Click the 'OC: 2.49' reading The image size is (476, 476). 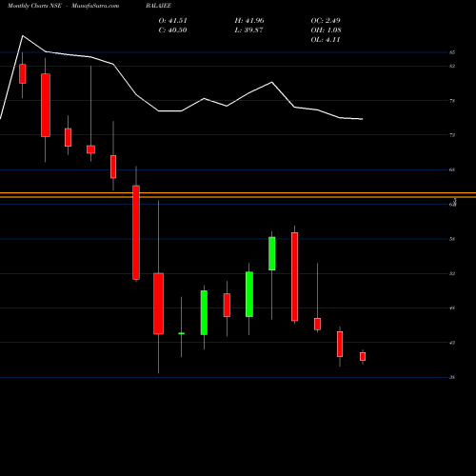[326, 21]
